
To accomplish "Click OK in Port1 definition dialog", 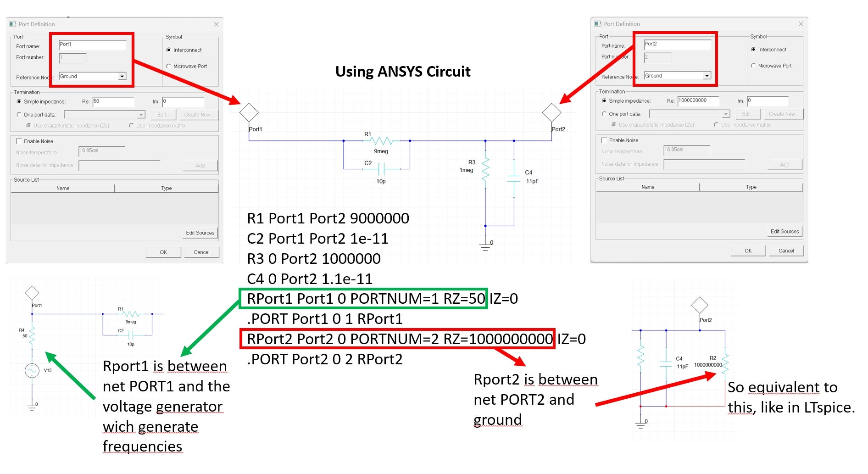I will pyautogui.click(x=163, y=252).
